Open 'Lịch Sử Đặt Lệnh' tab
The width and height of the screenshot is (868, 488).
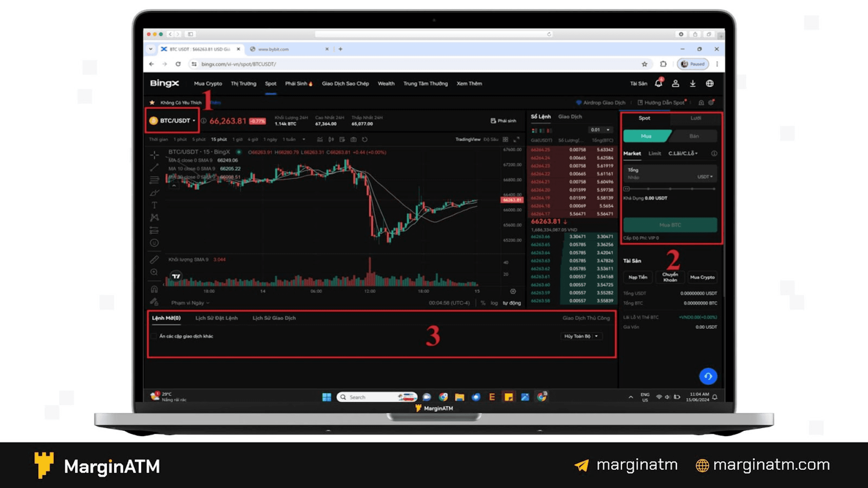pos(216,318)
